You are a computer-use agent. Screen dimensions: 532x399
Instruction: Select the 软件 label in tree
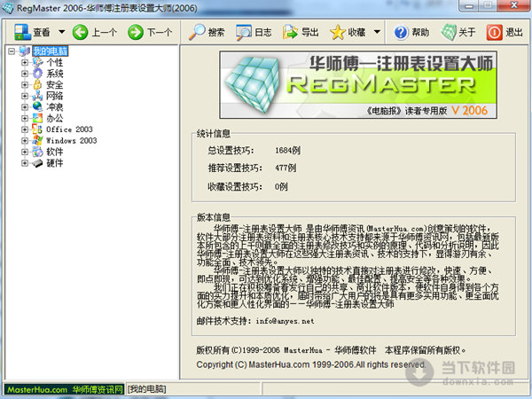[x=55, y=152]
